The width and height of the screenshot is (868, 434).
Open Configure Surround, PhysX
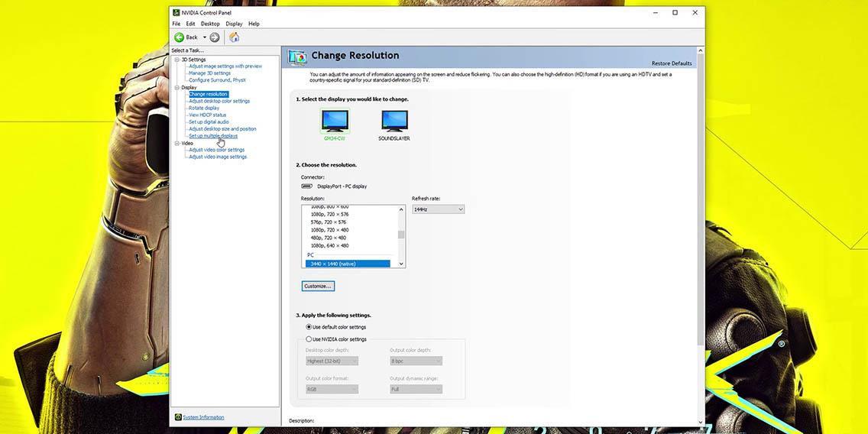pos(217,80)
